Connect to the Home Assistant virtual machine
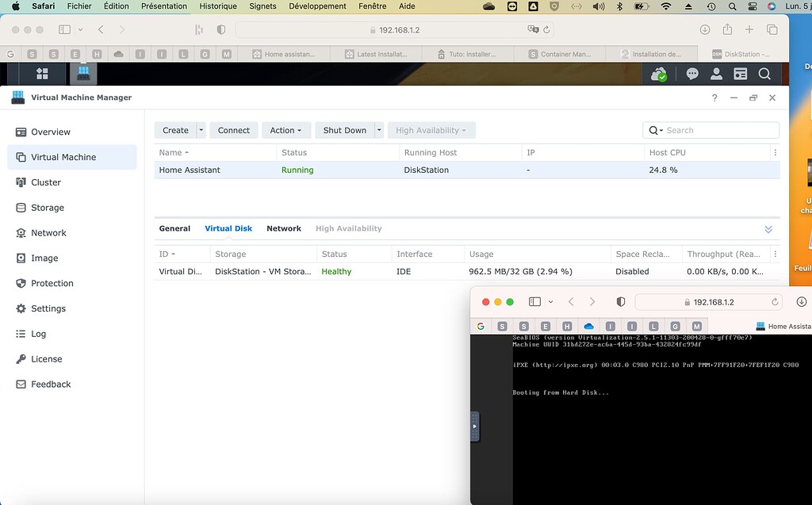The height and width of the screenshot is (505, 812). pos(233,130)
